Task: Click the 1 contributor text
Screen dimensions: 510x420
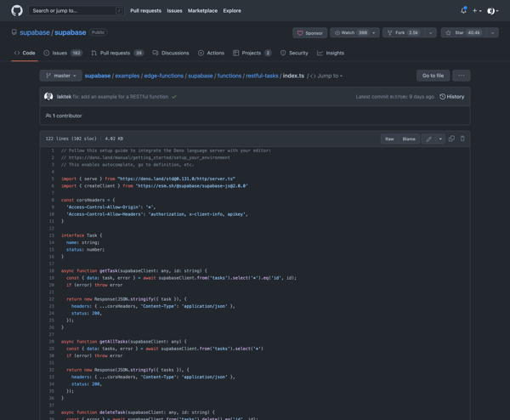Action: pyautogui.click(x=64, y=116)
